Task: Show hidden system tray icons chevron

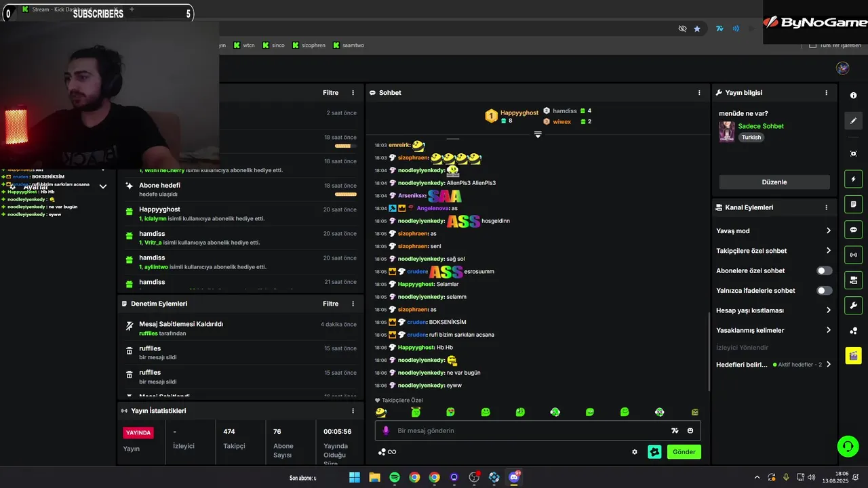Action: (757, 477)
